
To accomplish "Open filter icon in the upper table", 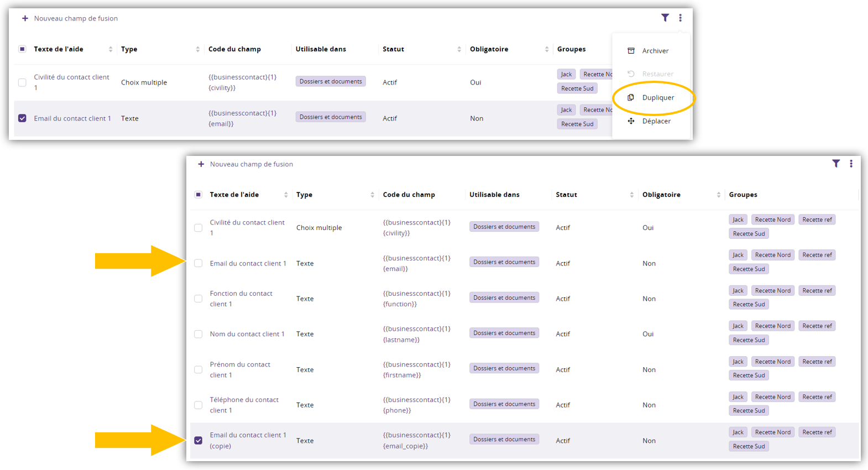I will click(x=665, y=18).
